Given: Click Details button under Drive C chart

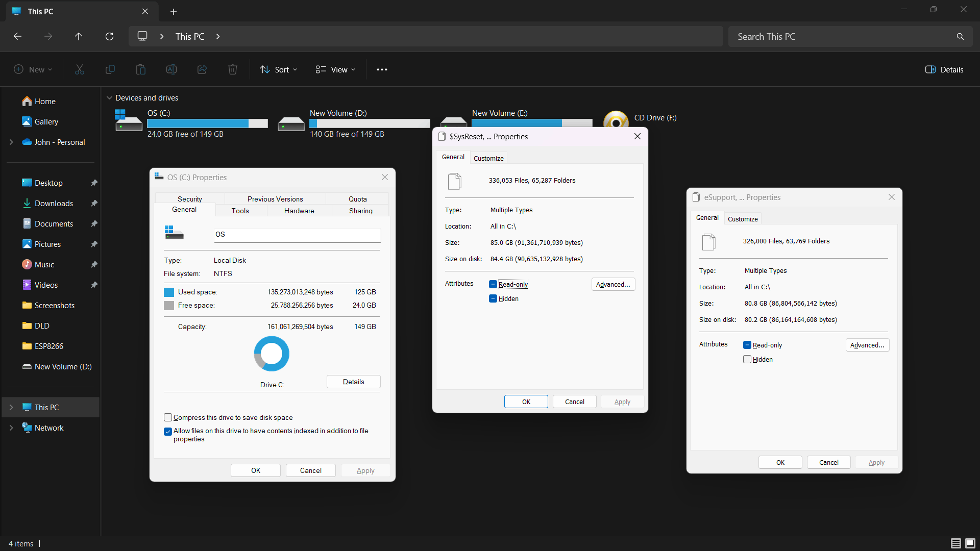Looking at the screenshot, I should (353, 382).
